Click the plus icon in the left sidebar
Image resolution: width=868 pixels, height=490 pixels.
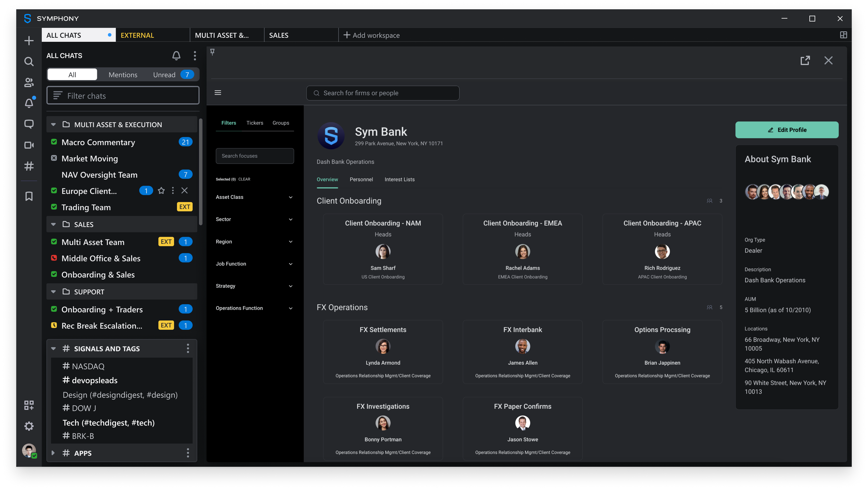point(29,41)
